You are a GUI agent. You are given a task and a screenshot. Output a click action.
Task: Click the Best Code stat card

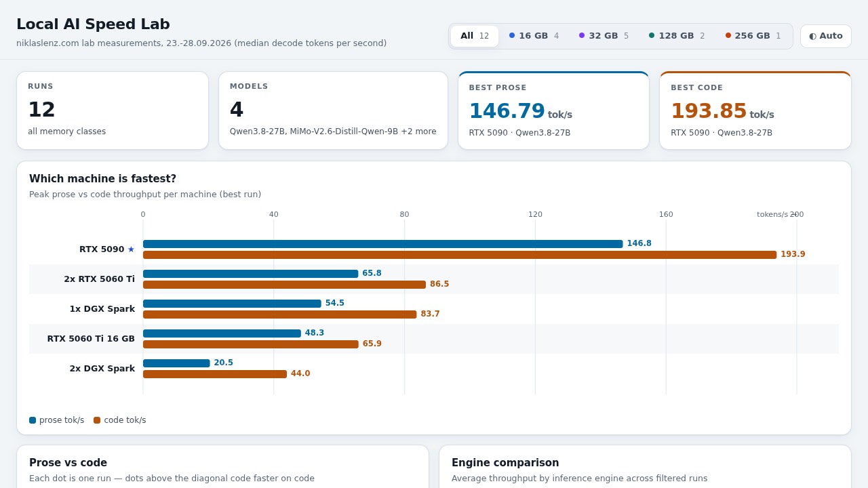pyautogui.click(x=755, y=110)
